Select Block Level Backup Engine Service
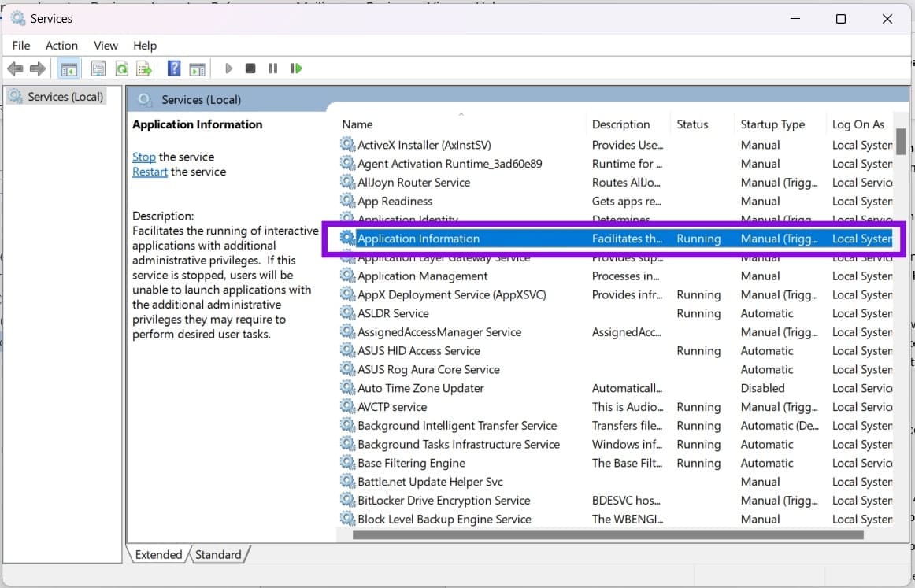The width and height of the screenshot is (915, 588). point(615,519)
